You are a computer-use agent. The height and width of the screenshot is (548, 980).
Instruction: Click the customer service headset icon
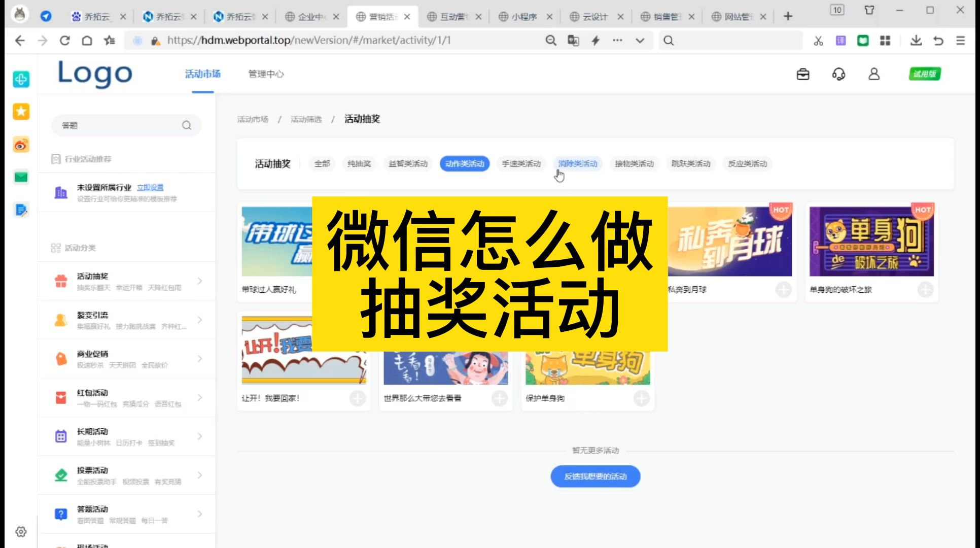click(838, 75)
